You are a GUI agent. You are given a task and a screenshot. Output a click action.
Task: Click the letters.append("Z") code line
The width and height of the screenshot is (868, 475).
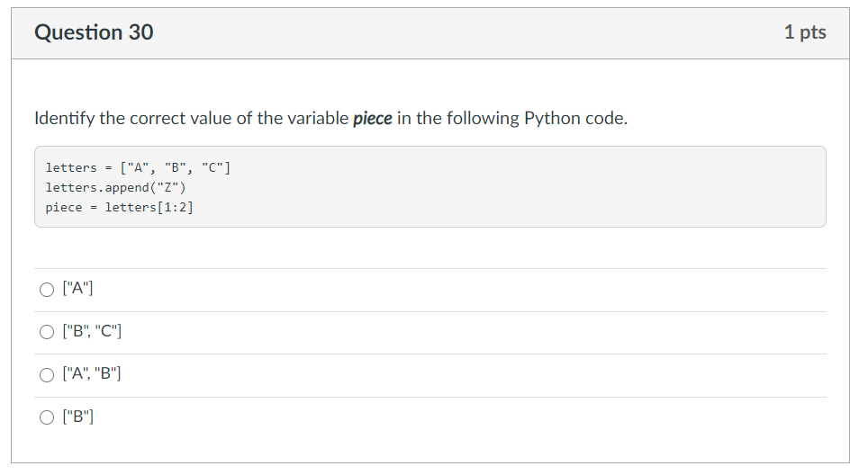tap(115, 187)
